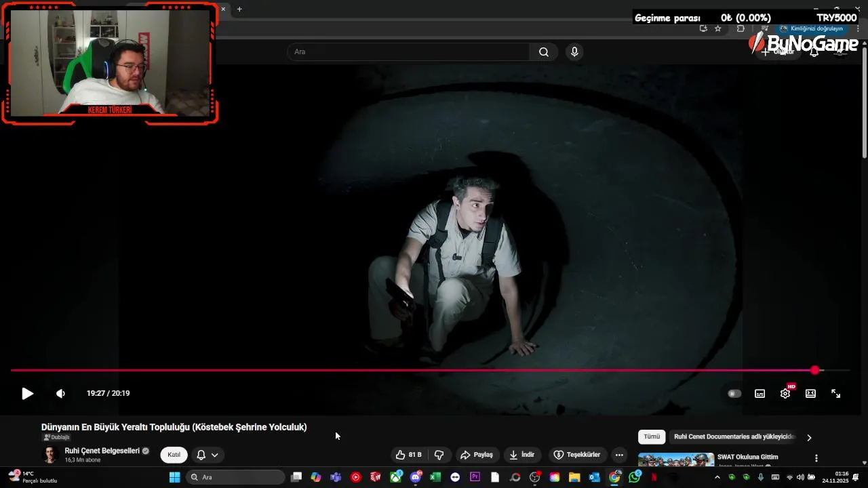Open the Ruhi Çenet Belgeselleri channel link
The height and width of the screenshot is (488, 868).
102,451
